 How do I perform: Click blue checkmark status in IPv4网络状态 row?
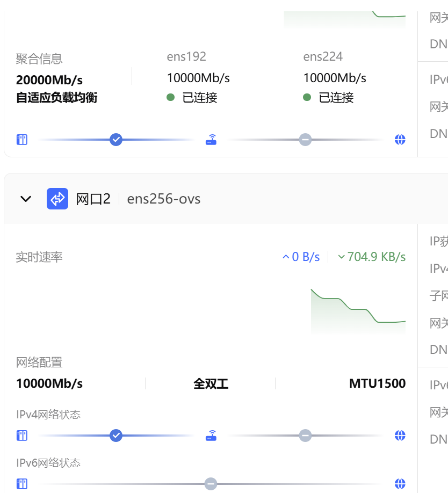[x=116, y=436]
